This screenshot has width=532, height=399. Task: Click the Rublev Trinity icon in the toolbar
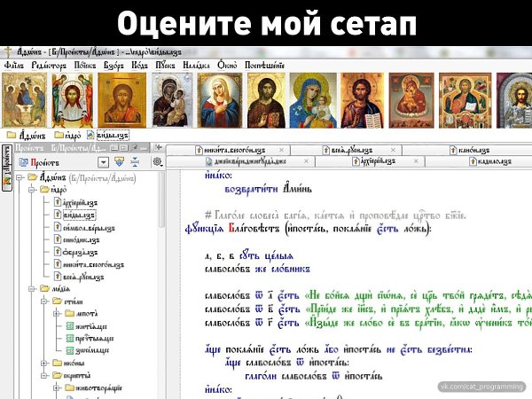point(23,99)
